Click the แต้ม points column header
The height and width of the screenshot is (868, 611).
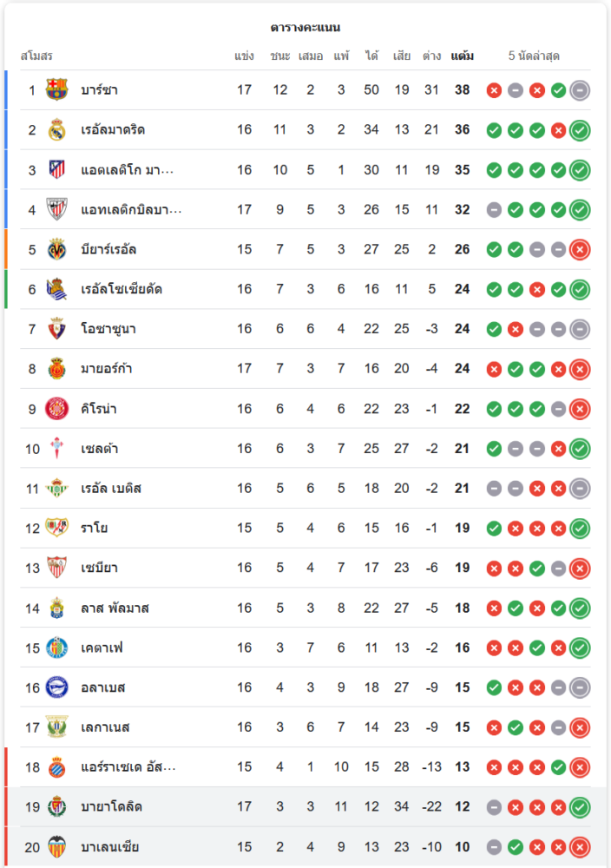click(x=462, y=56)
